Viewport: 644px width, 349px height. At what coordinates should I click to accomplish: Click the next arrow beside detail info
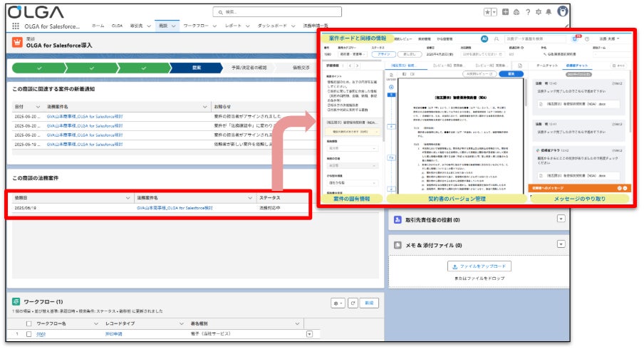[x=358, y=66]
